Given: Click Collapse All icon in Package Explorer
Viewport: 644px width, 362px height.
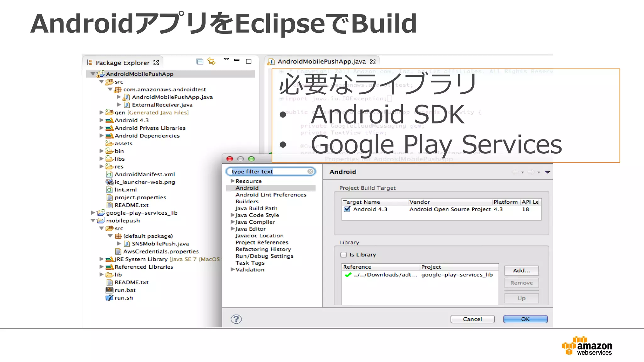Looking at the screenshot, I should [200, 62].
